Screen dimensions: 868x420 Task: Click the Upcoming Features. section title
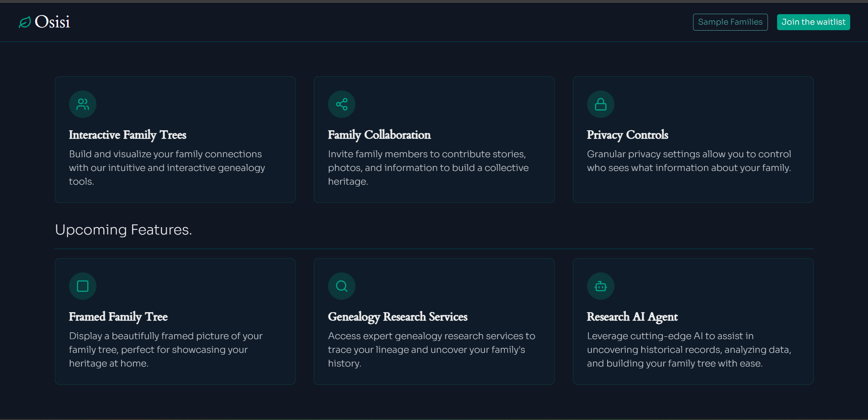coord(123,229)
